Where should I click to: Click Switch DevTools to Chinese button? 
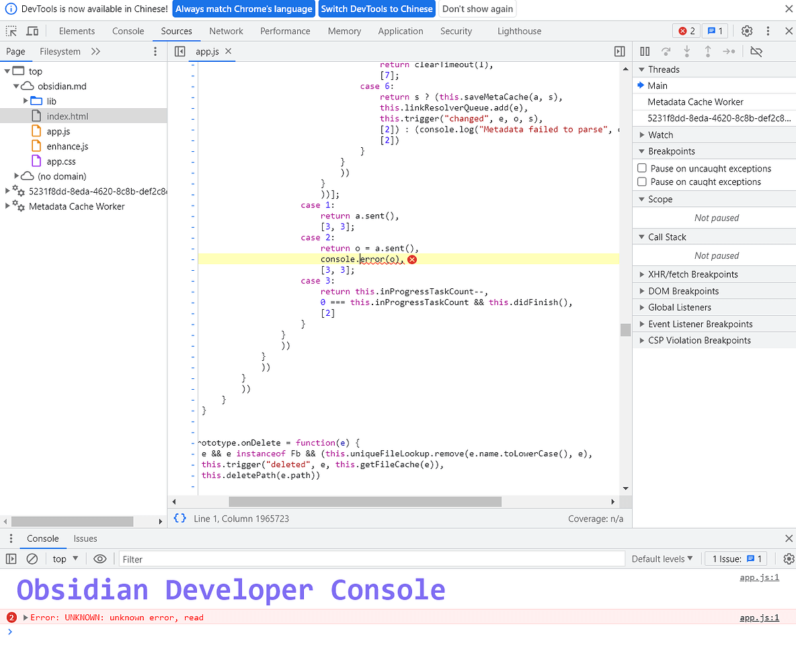tap(376, 9)
